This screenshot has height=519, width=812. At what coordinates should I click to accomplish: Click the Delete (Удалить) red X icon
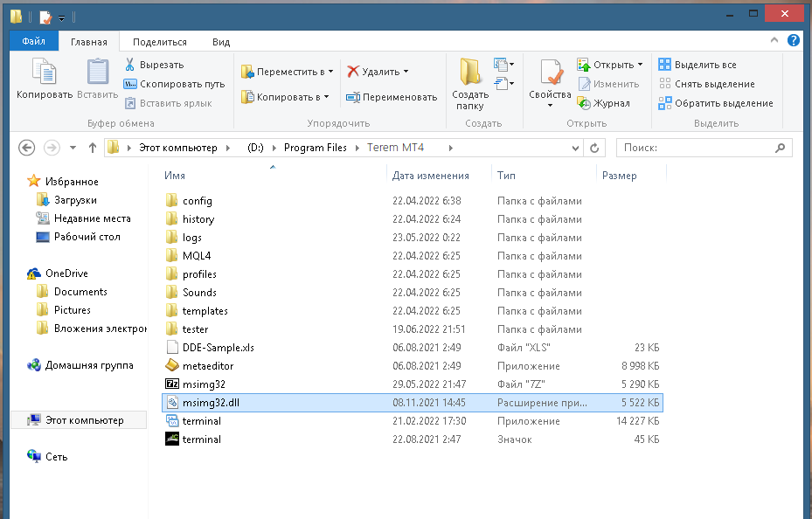pyautogui.click(x=353, y=72)
